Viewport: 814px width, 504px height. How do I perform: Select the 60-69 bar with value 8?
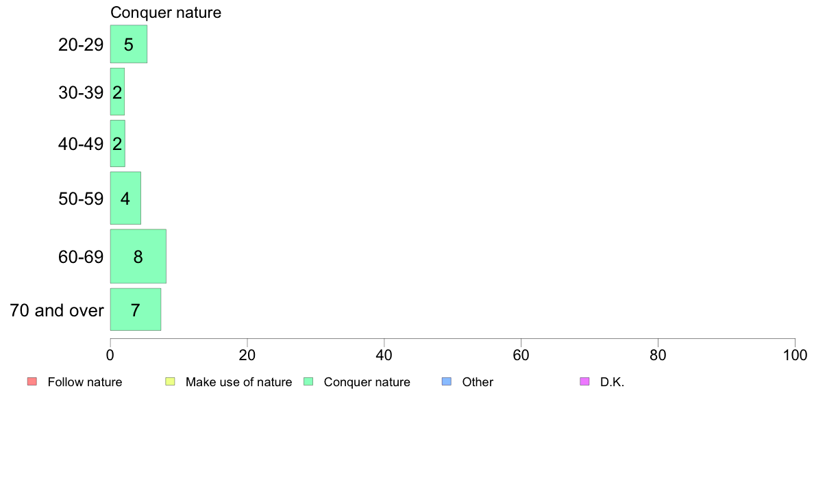tap(138, 256)
